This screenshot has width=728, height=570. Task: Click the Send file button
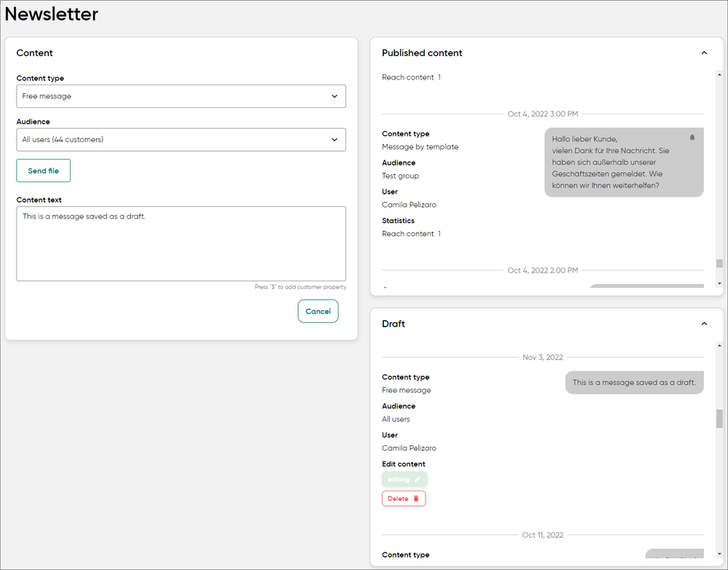click(44, 171)
